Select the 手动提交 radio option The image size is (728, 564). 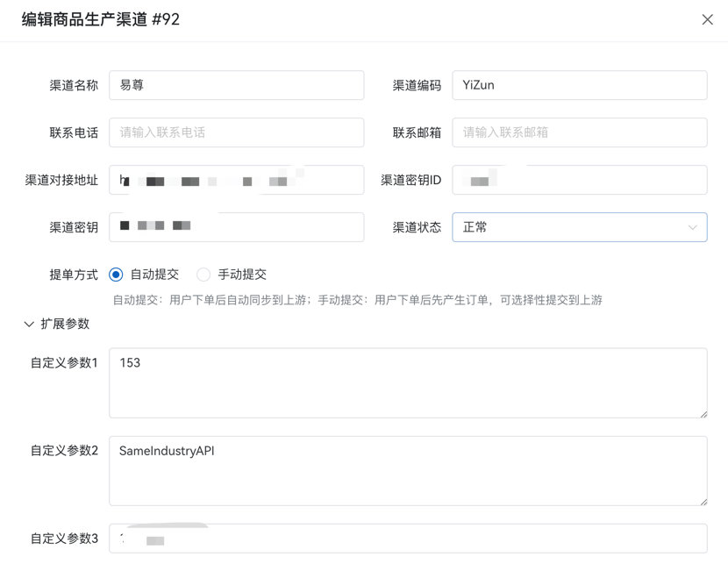(203, 275)
